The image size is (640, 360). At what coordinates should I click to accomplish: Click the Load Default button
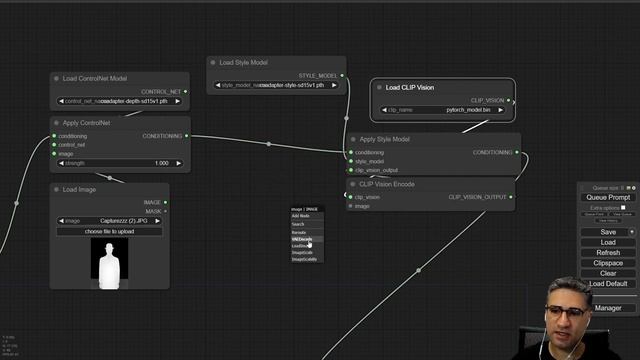[x=608, y=284]
